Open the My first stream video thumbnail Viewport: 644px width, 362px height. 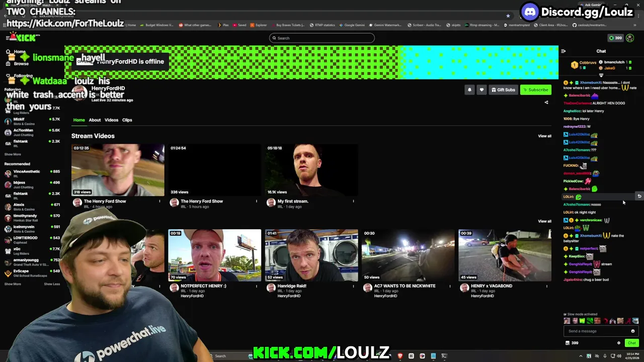point(311,170)
